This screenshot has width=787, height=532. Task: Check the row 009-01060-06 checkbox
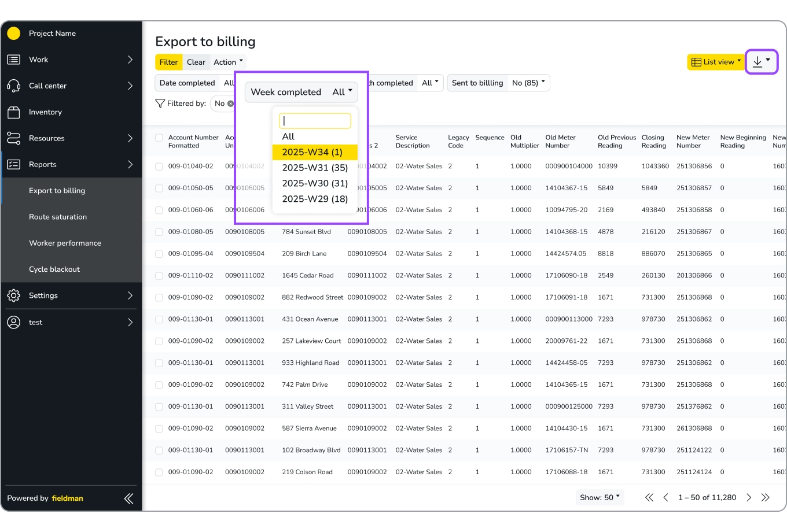click(159, 210)
